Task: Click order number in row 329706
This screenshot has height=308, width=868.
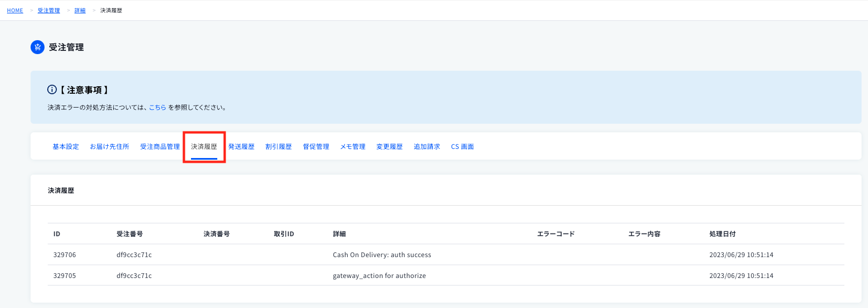Action: point(134,255)
